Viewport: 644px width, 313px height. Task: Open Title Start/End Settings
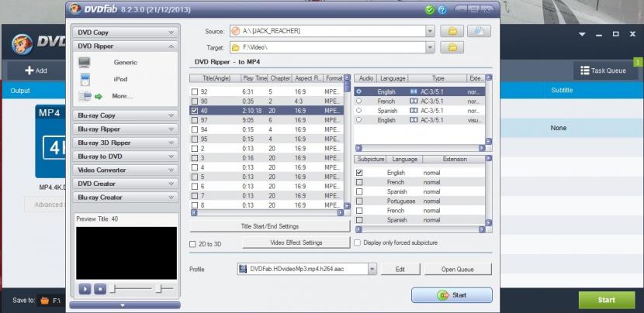(x=270, y=226)
